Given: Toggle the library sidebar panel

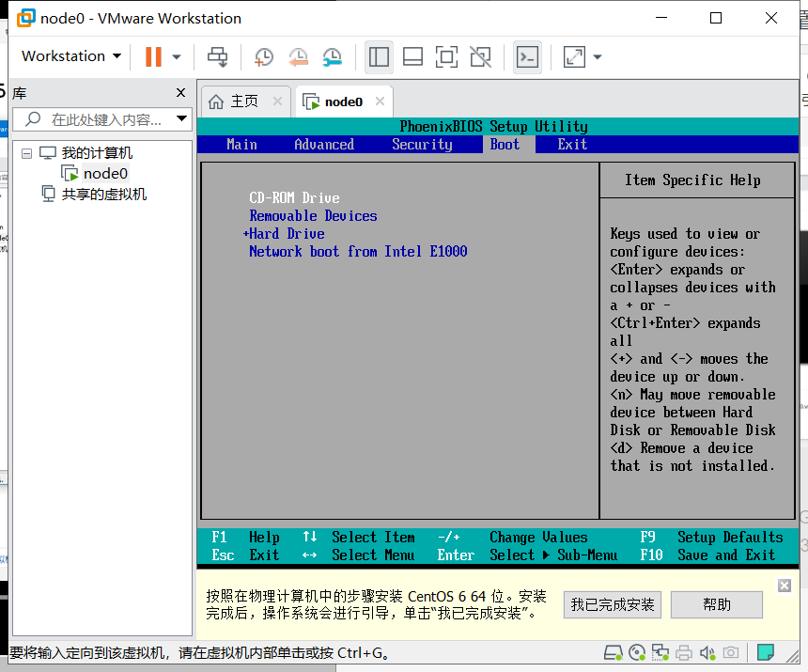Looking at the screenshot, I should coord(379,56).
